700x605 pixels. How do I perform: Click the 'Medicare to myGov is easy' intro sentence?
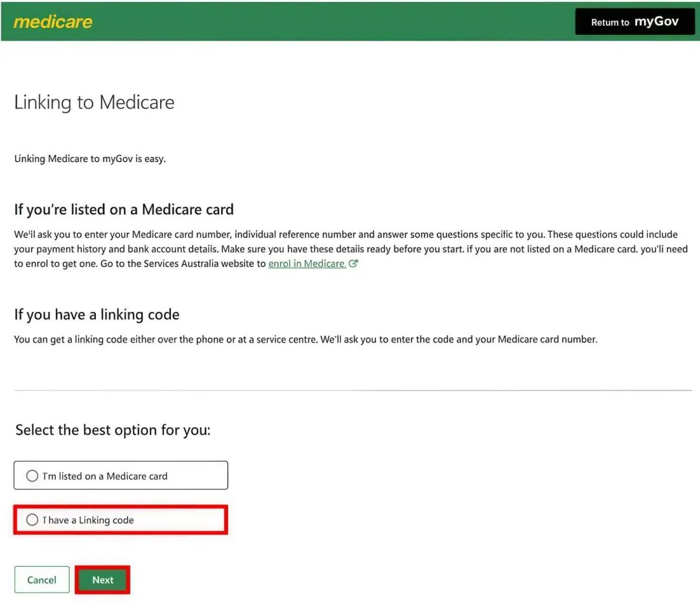[90, 159]
